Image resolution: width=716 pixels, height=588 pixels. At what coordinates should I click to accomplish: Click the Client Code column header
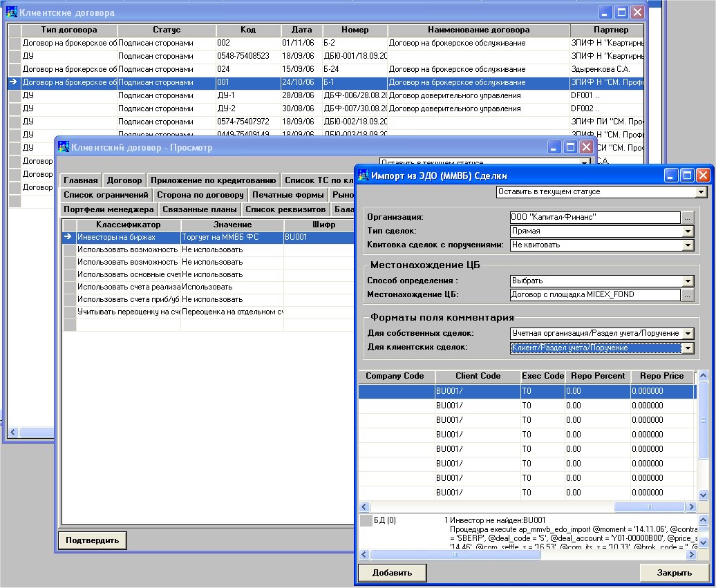tap(478, 376)
